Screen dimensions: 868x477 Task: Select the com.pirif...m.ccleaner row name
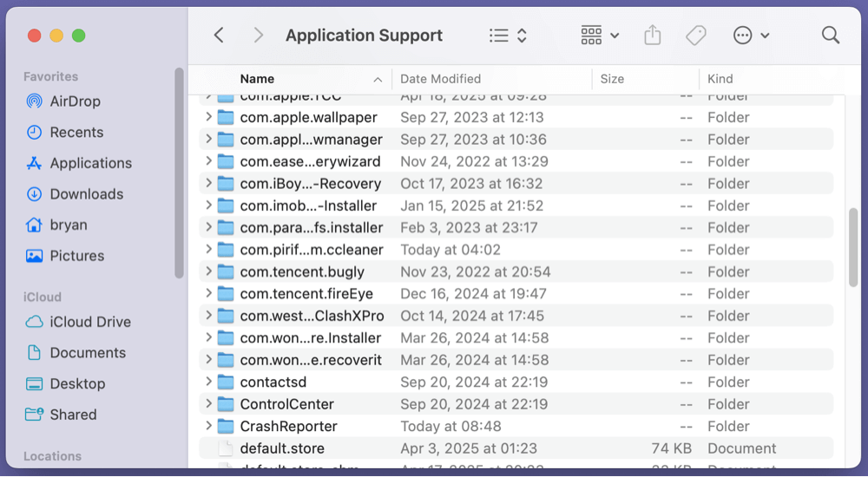tap(312, 250)
